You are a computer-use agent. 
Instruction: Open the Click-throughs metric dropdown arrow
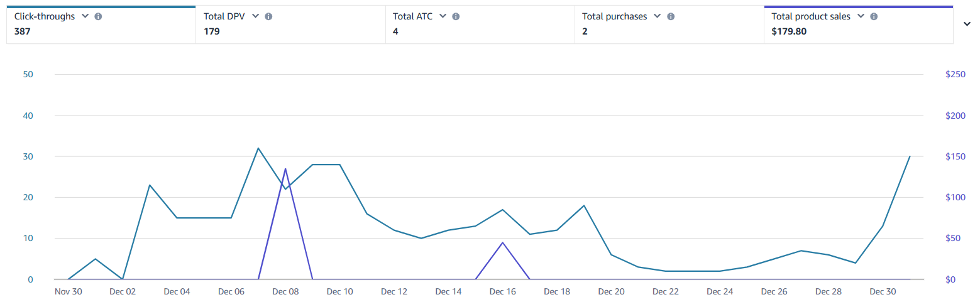click(x=85, y=16)
